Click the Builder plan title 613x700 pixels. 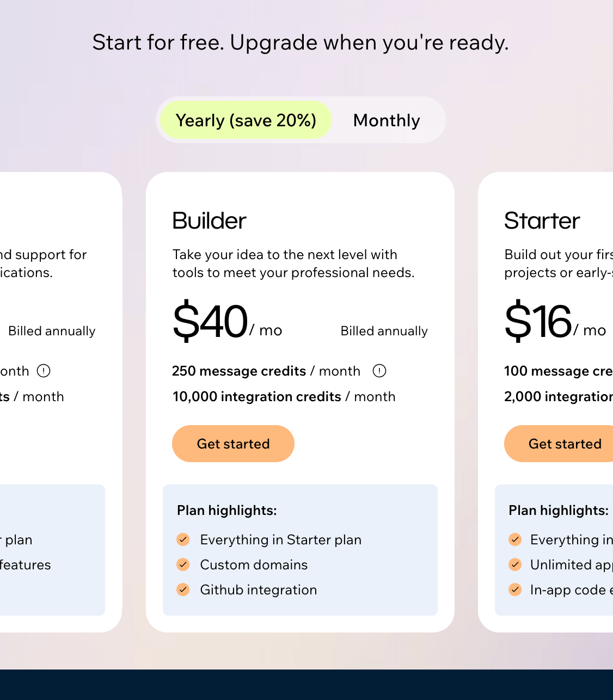coord(210,221)
